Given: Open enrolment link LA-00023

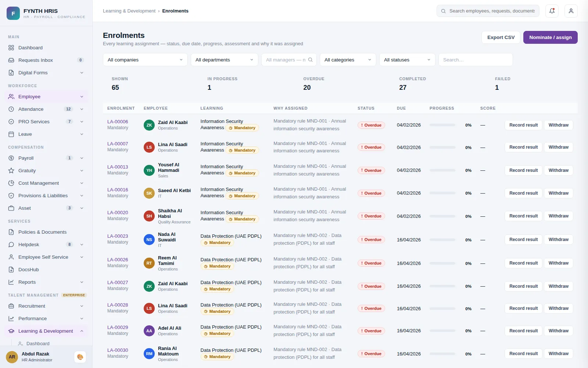Looking at the screenshot, I should coord(118,236).
